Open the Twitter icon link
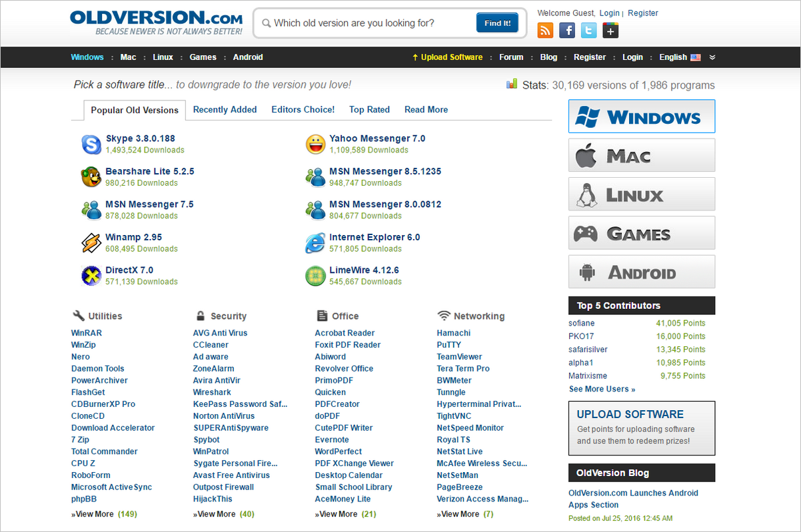 pyautogui.click(x=588, y=30)
